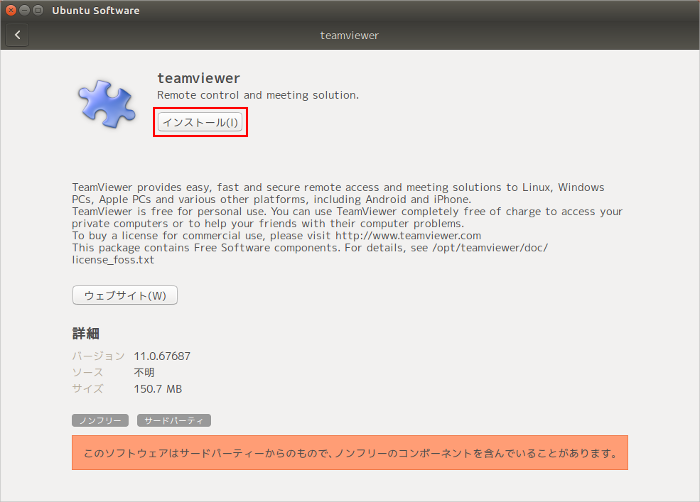Click the orange third-party warning banner

coord(350,453)
